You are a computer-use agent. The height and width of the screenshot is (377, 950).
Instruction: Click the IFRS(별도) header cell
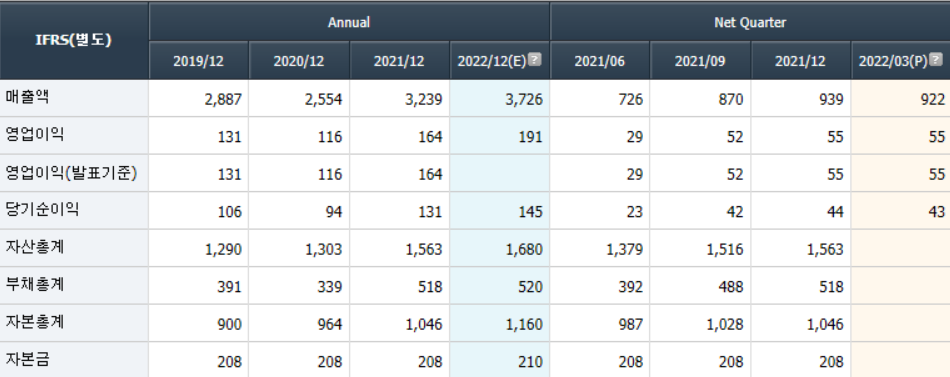coord(74,41)
